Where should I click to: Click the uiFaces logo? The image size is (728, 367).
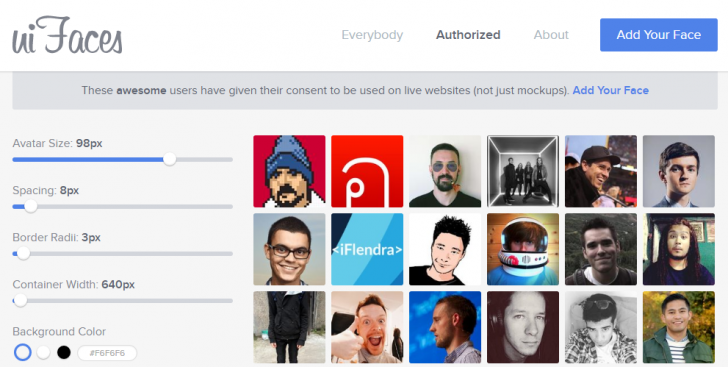pos(67,35)
